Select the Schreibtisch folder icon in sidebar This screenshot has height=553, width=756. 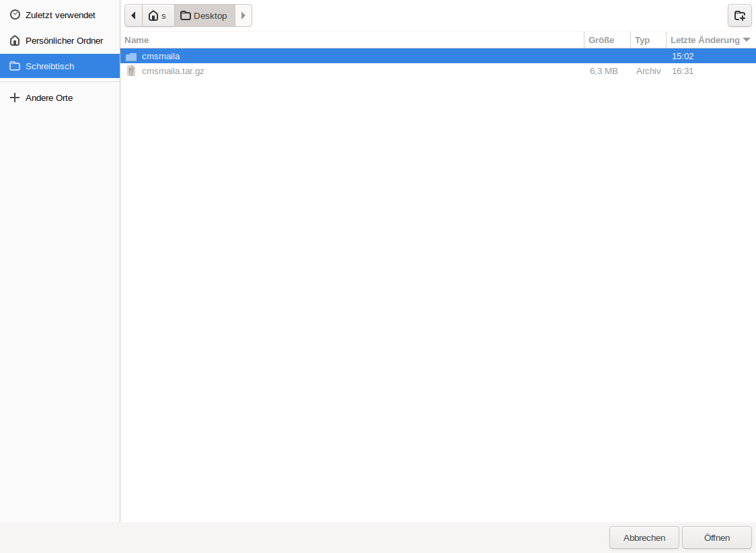pyautogui.click(x=15, y=67)
